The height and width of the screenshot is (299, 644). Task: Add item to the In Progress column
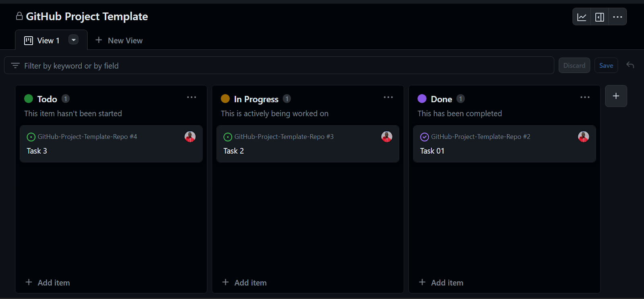click(x=244, y=283)
